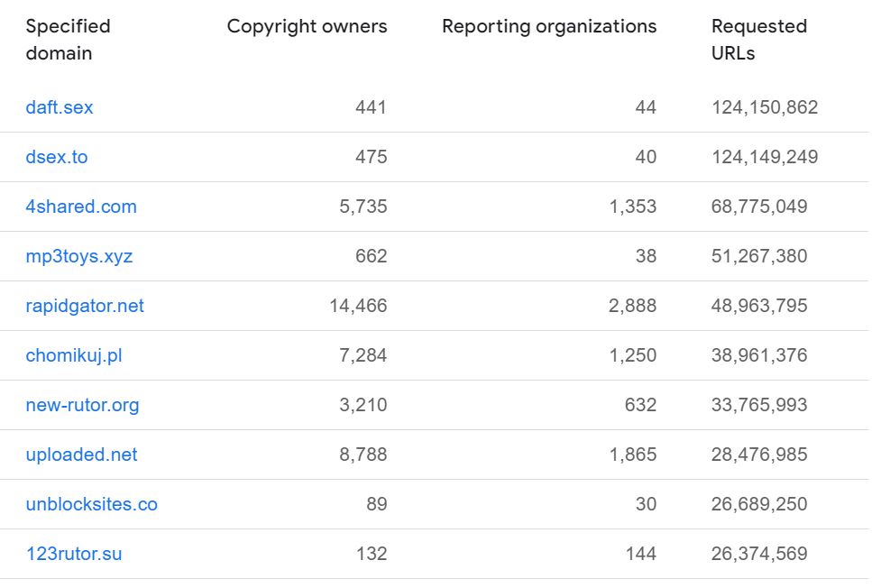Open the uploaded.net link
The image size is (872, 588).
pos(81,455)
